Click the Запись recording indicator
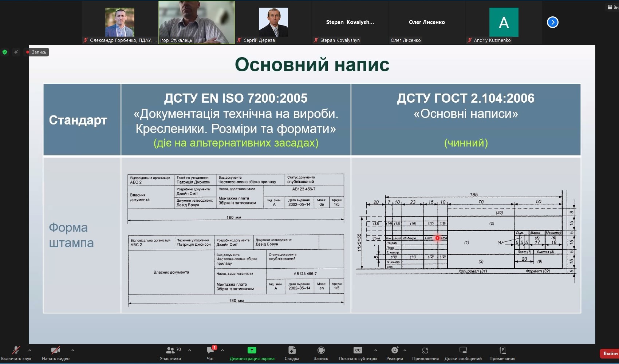The height and width of the screenshot is (364, 619). (36, 52)
